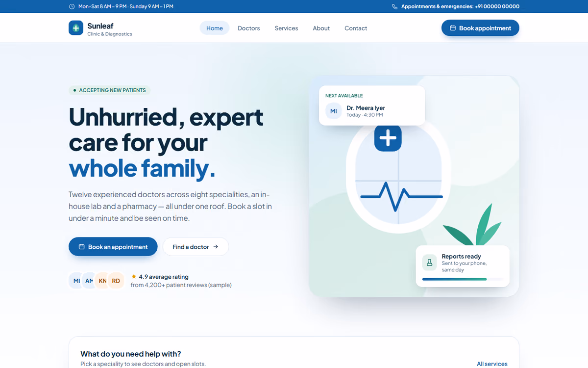Click the emergencies phone number +91 00000 00000
This screenshot has width=588, height=368.
(x=497, y=6)
